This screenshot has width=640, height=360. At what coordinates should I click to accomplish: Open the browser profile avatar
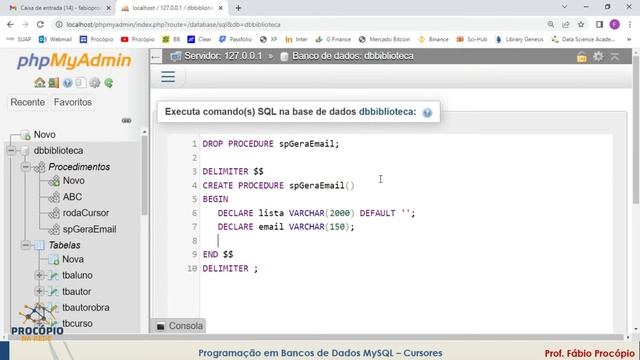(x=615, y=24)
